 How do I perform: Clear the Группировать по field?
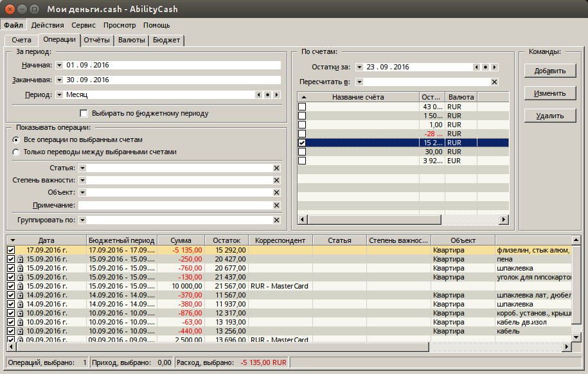[276, 220]
